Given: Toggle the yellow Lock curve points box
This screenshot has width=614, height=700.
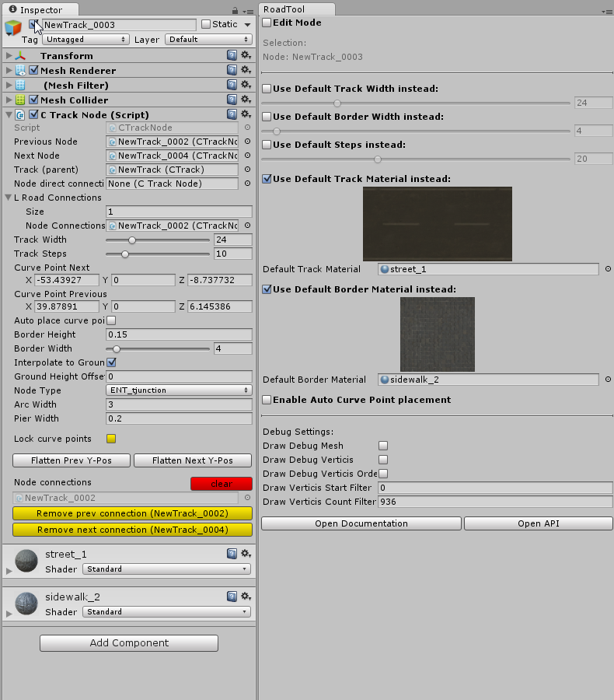Looking at the screenshot, I should pyautogui.click(x=111, y=439).
